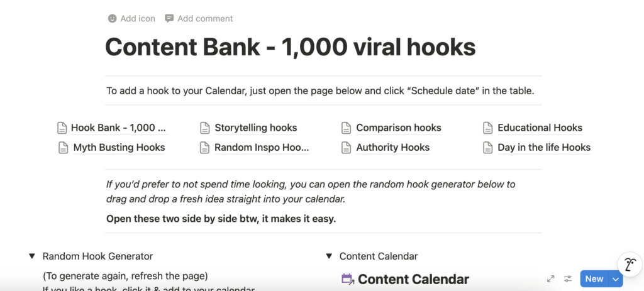Viewport: 644px width, 291px height.
Task: Open the Random Inspo Hooks page link
Action: (262, 148)
